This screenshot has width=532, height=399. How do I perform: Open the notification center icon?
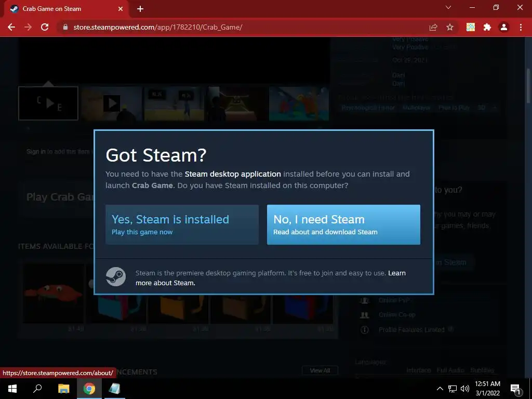pyautogui.click(x=516, y=389)
